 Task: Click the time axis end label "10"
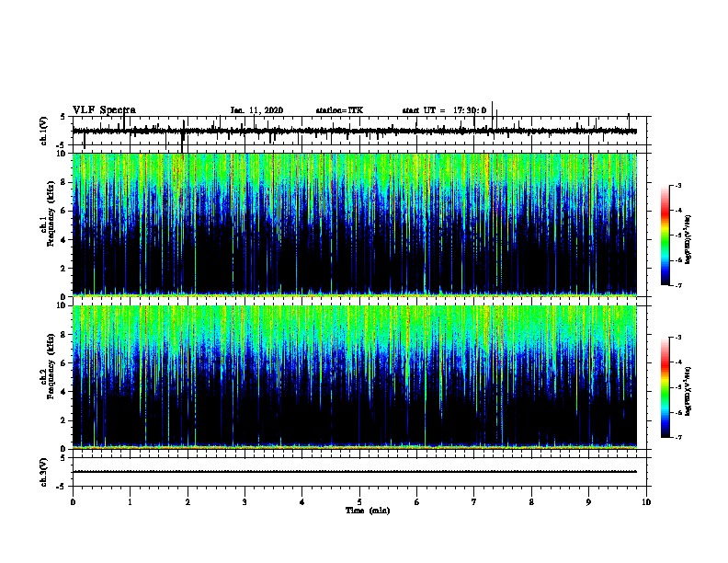(x=646, y=502)
